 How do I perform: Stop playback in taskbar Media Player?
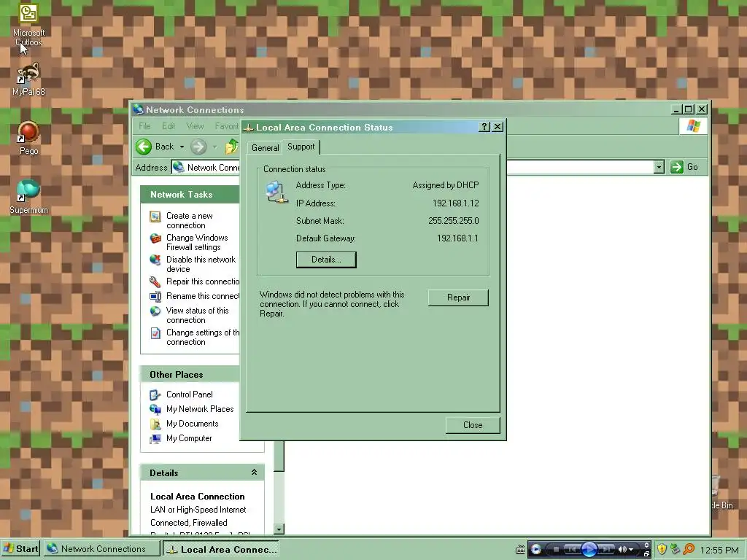(555, 550)
